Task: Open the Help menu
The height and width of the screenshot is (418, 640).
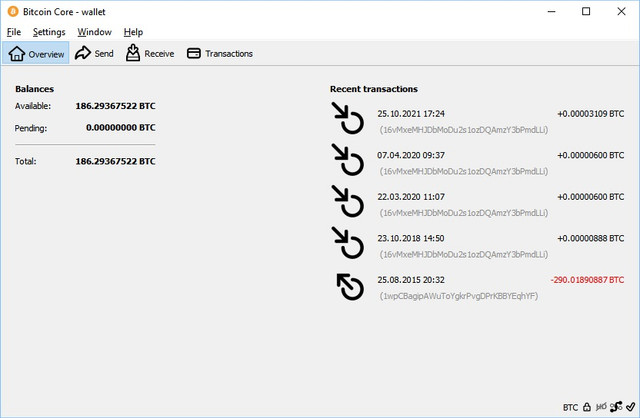Action: 133,32
